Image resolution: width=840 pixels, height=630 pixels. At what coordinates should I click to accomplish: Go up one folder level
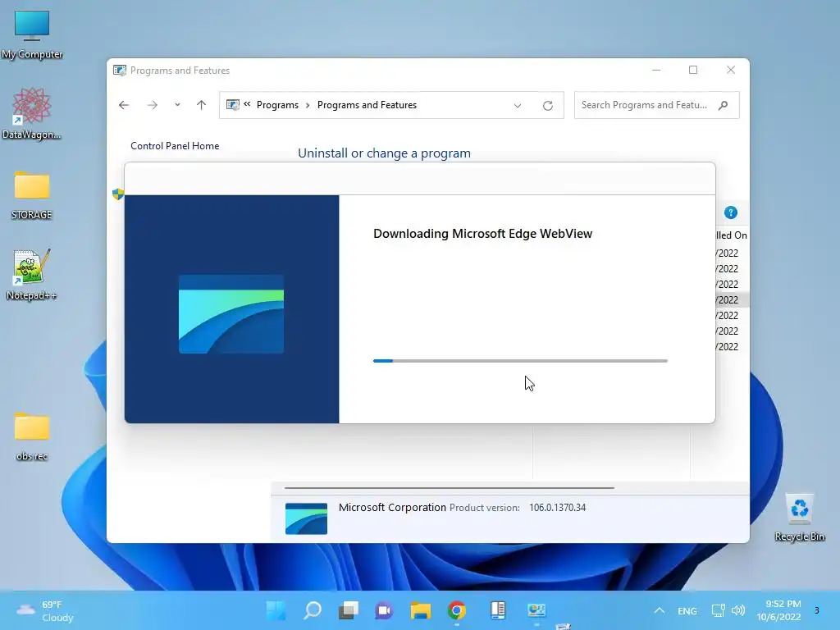pos(202,105)
